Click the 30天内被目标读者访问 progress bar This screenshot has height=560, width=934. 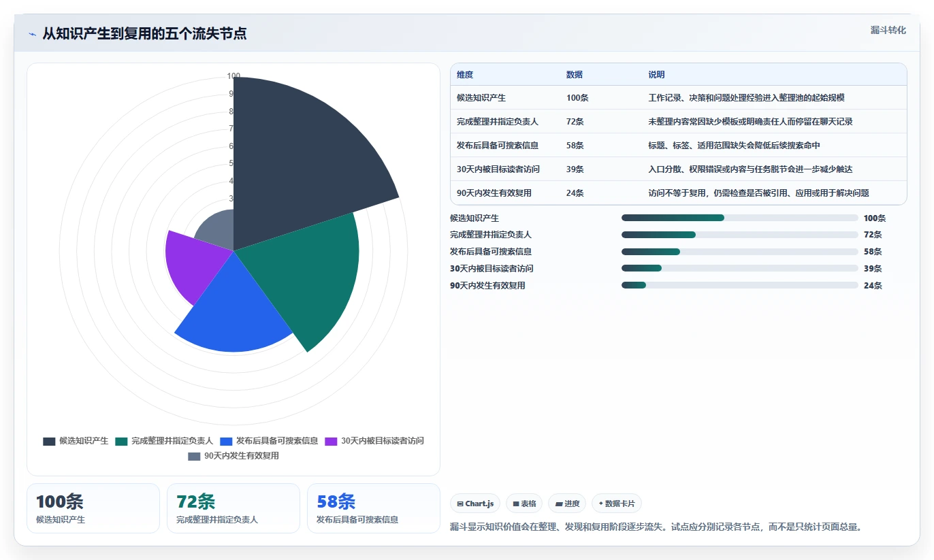[x=739, y=269]
